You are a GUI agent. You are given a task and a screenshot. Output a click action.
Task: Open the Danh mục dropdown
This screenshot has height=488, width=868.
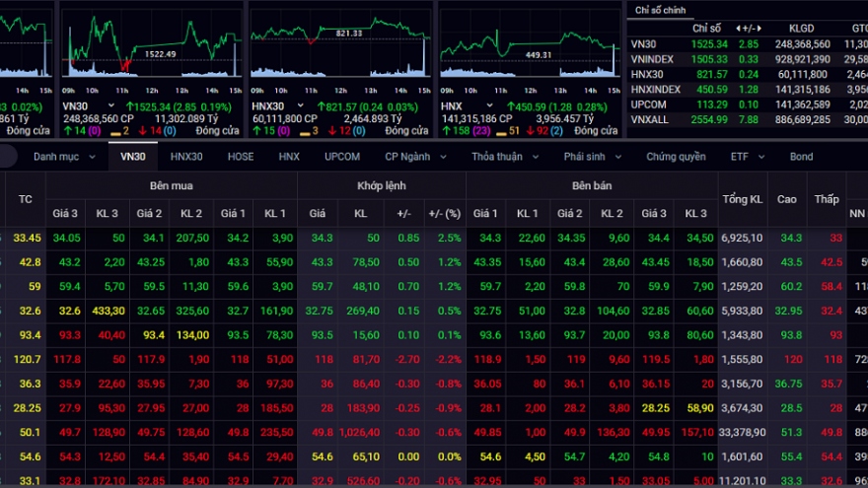(x=62, y=157)
